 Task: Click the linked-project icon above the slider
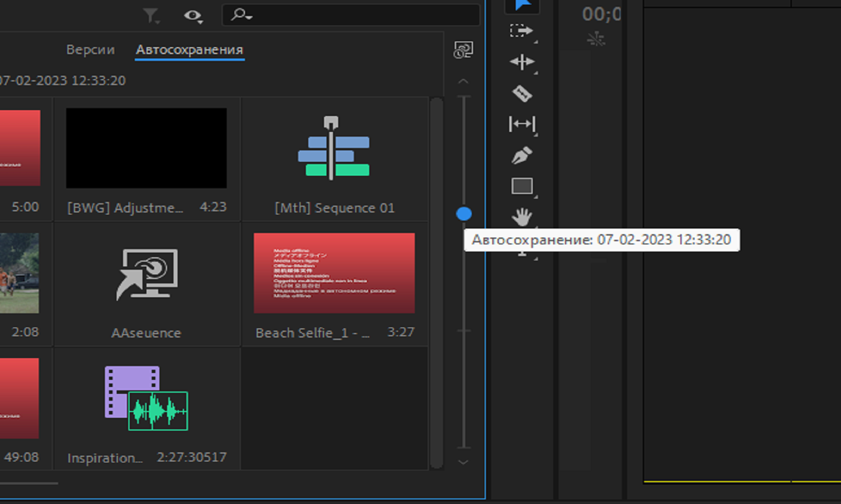coord(463,50)
